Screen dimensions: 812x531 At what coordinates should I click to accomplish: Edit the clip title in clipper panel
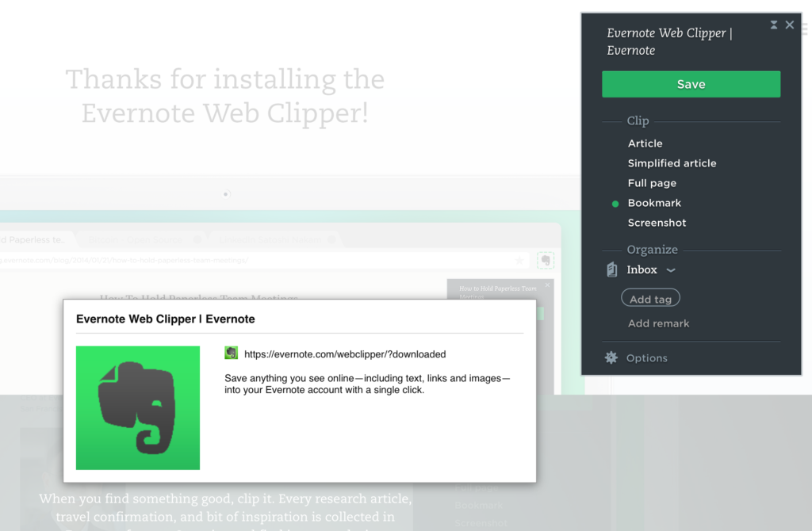(x=669, y=41)
